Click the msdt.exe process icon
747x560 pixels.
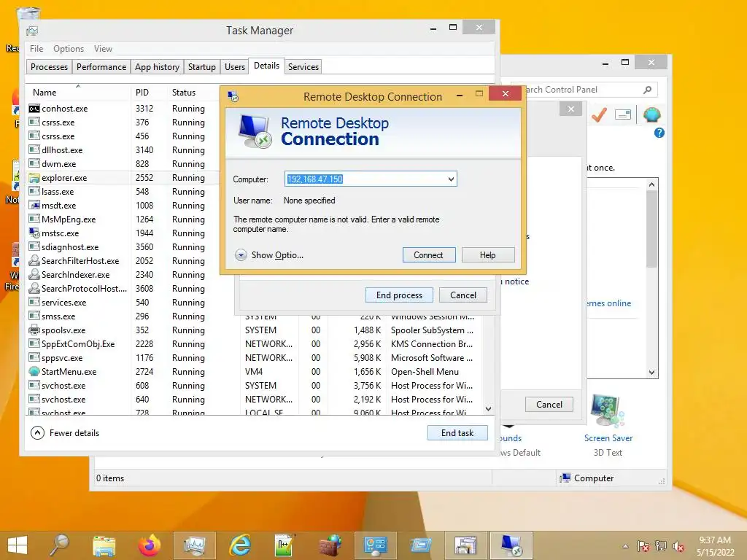(x=34, y=205)
